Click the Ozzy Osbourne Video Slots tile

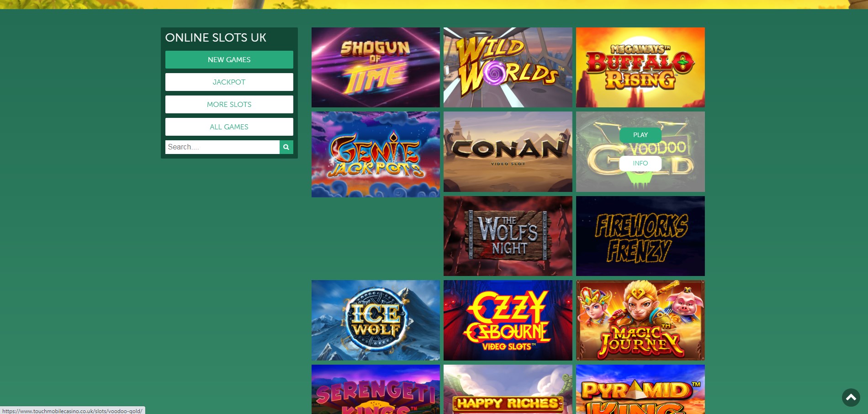[x=508, y=320]
